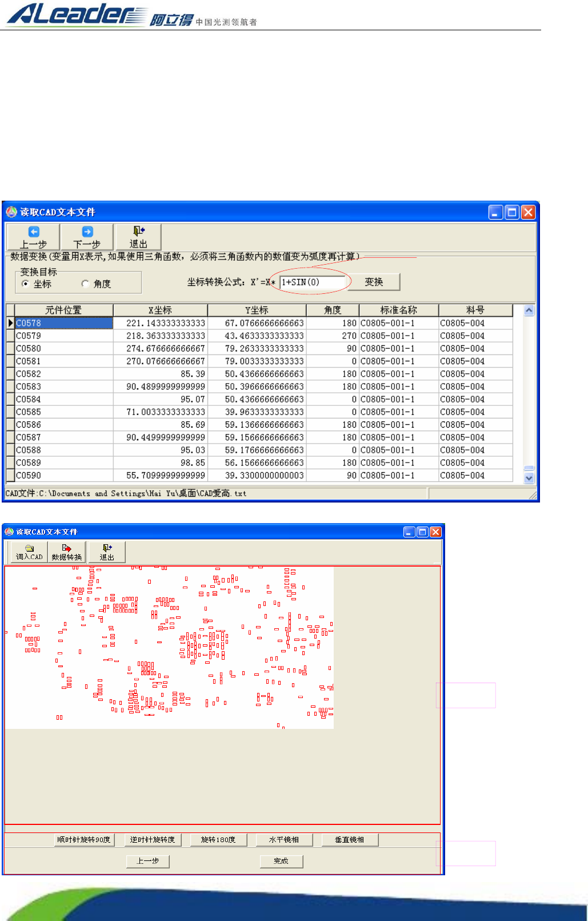Click the 逆时针旋转度 button

(153, 840)
